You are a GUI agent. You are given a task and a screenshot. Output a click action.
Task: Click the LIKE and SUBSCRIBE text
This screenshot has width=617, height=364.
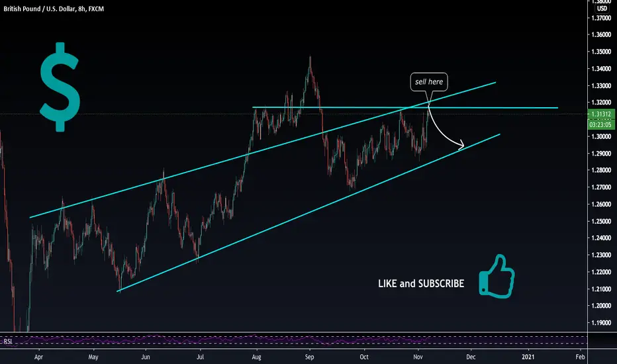(x=421, y=283)
